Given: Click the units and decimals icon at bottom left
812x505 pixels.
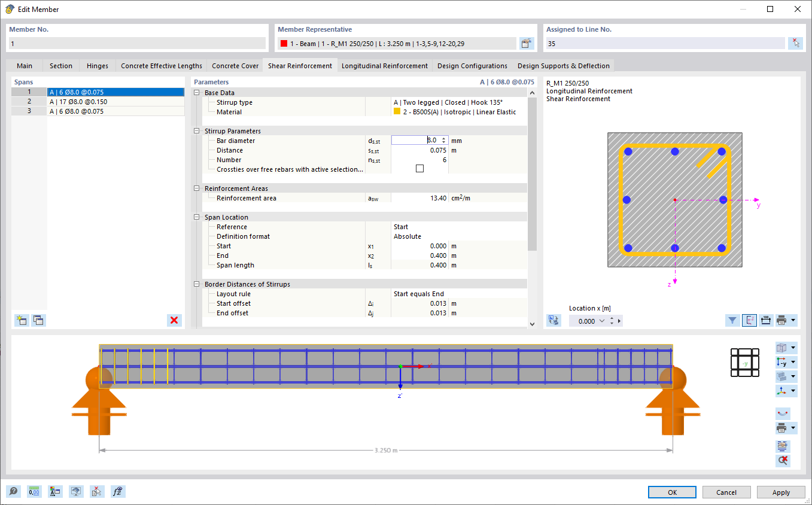Looking at the screenshot, I should coord(34,492).
